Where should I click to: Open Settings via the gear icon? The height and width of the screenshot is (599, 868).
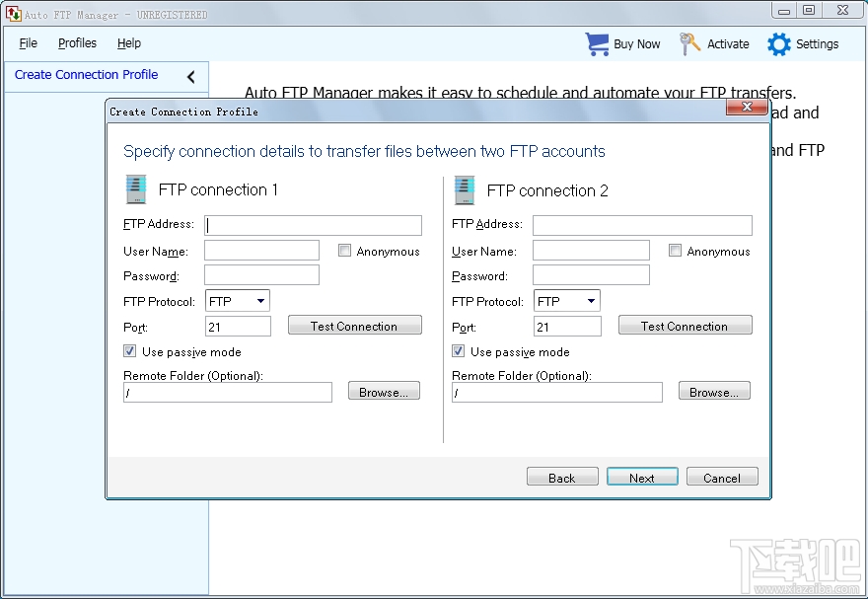[777, 43]
